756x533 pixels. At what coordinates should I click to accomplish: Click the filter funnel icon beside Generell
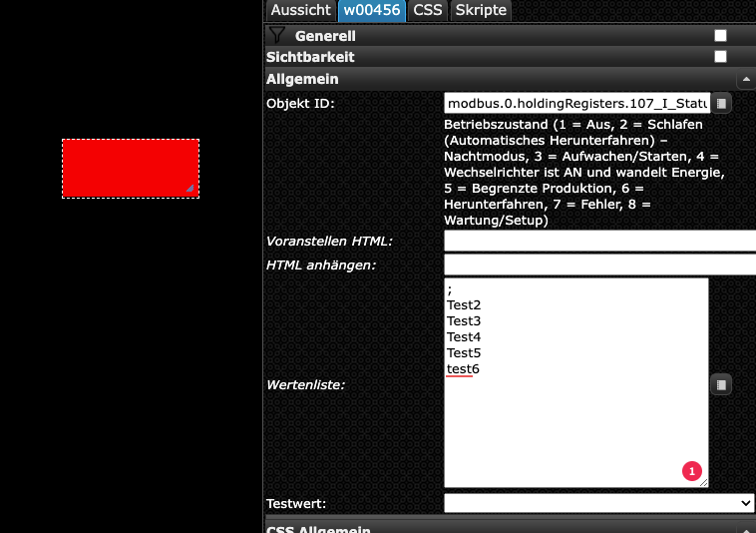(x=277, y=35)
